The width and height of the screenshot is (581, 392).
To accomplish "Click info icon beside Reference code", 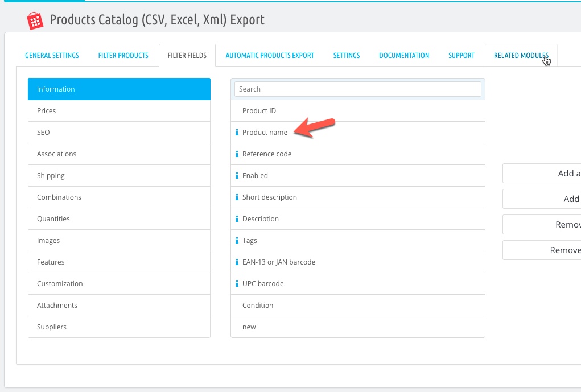I will coord(237,154).
